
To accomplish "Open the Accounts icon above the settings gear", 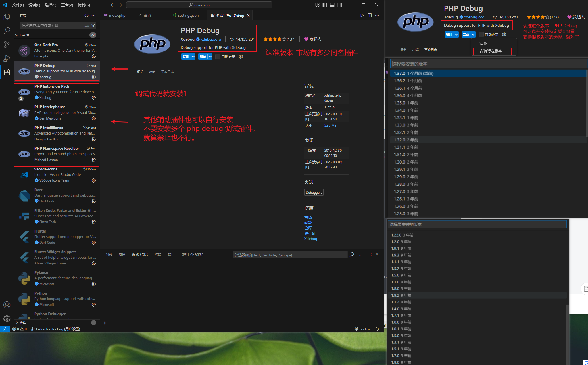I will pyautogui.click(x=7, y=305).
